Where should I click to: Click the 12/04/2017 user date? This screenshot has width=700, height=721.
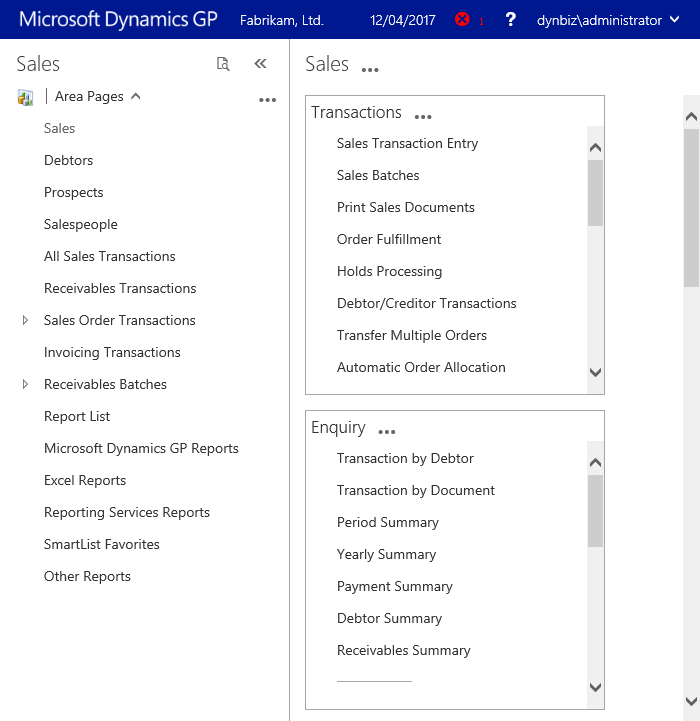click(x=402, y=20)
